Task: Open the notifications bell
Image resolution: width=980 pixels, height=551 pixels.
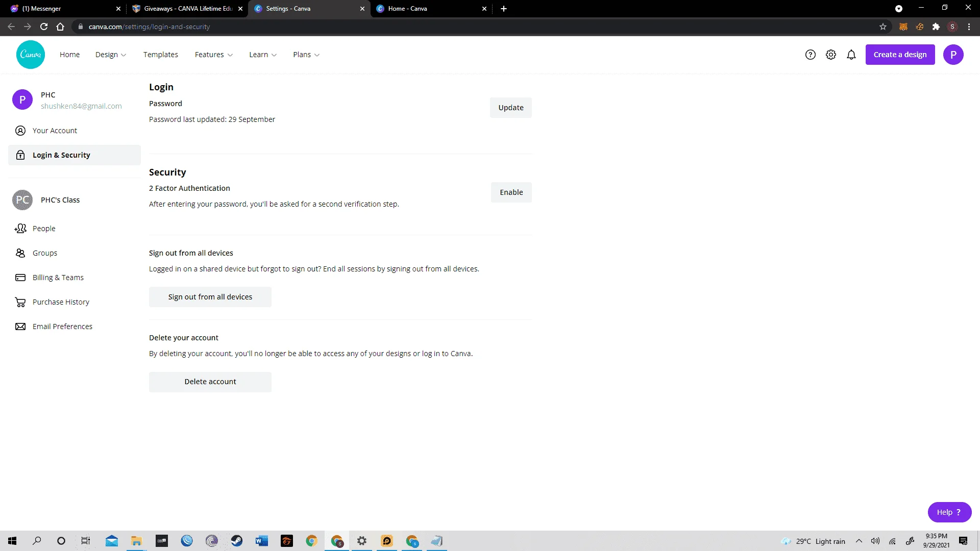Action: 851,55
